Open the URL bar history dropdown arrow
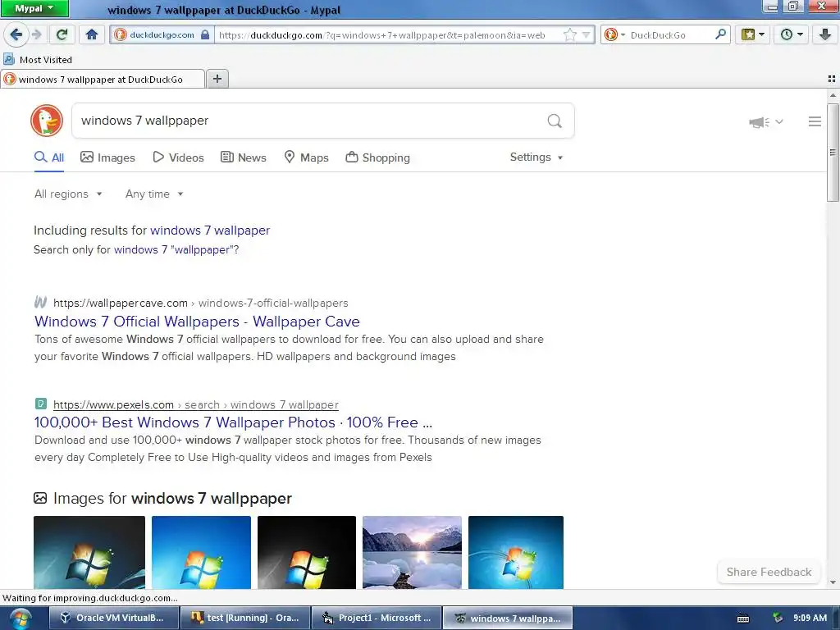Screen dimensions: 840x630 coord(586,34)
